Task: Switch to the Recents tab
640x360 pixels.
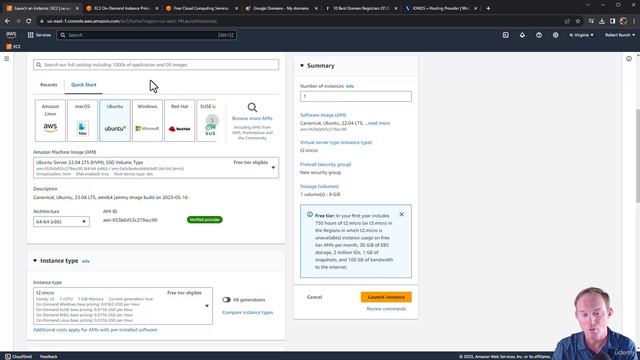Action: (49, 85)
